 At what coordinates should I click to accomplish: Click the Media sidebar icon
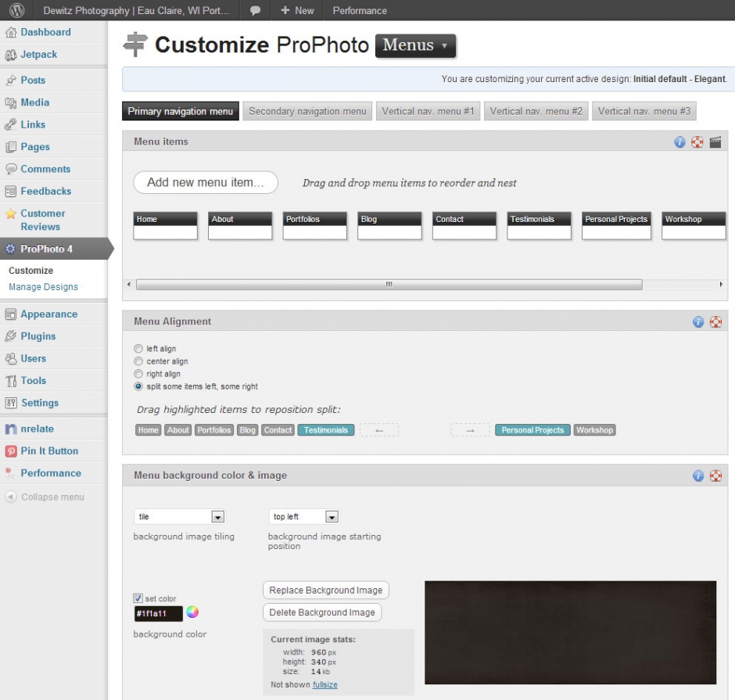(11, 102)
